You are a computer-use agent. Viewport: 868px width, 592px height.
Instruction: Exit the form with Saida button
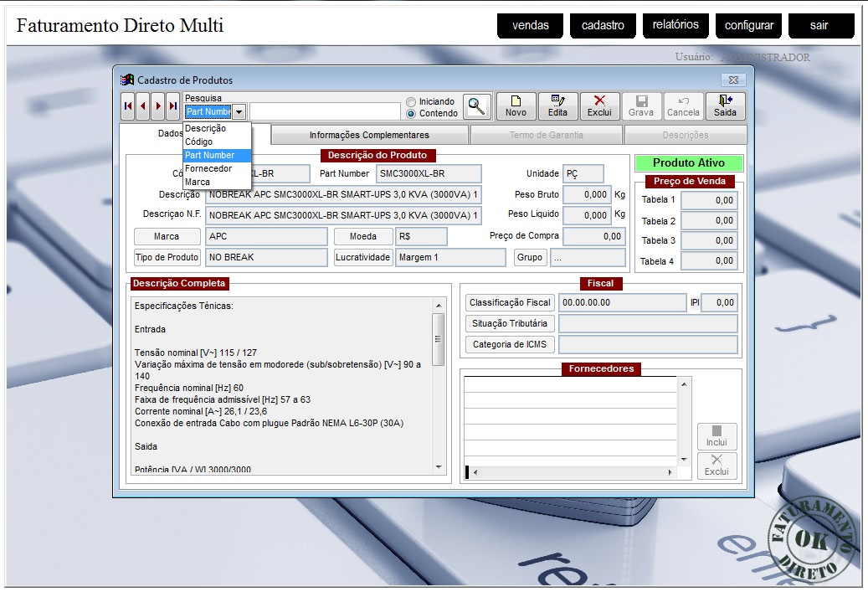point(725,106)
